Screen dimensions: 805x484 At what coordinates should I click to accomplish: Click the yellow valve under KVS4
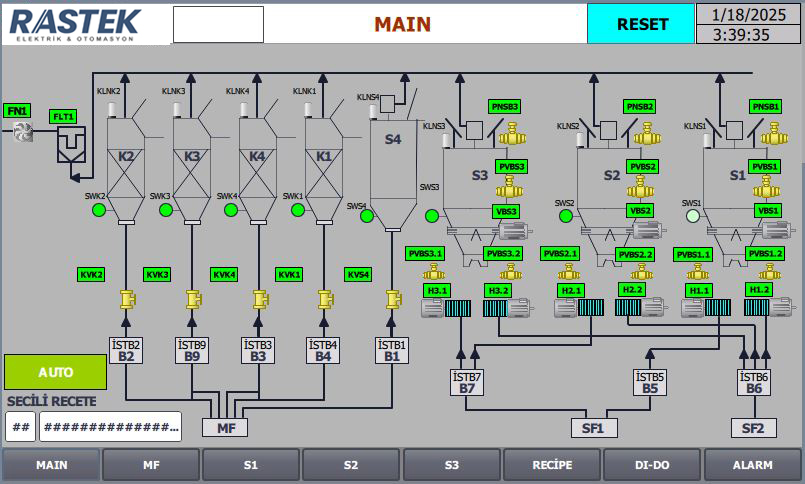393,298
